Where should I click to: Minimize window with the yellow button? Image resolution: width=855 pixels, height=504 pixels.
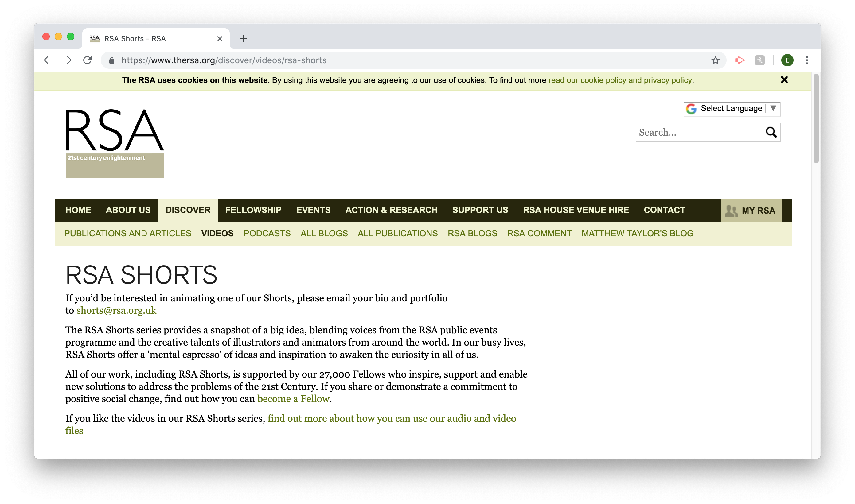(58, 37)
